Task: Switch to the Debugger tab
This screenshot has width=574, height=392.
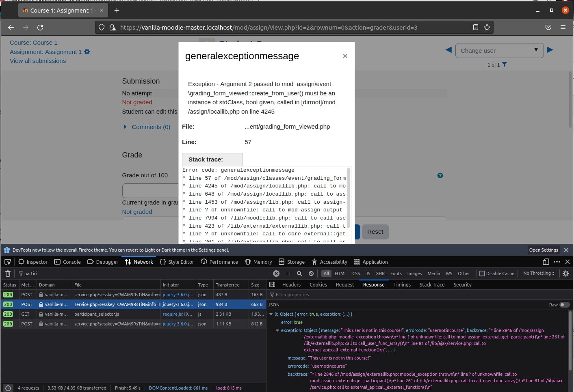Action: (x=103, y=262)
